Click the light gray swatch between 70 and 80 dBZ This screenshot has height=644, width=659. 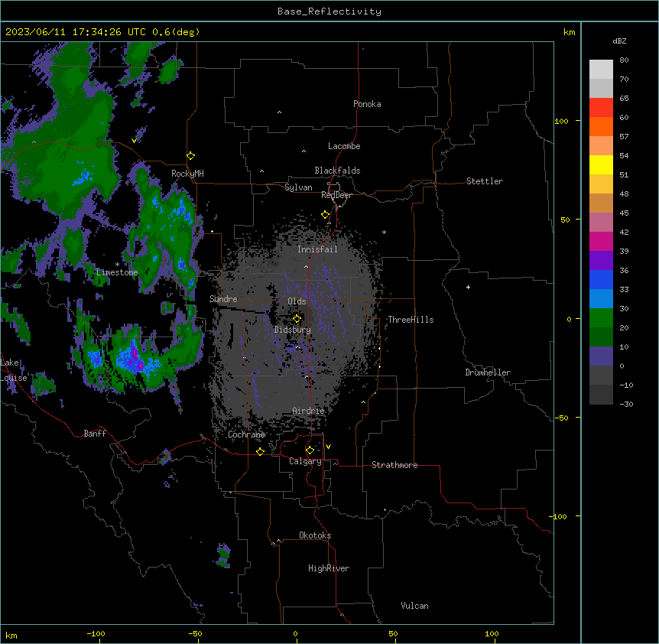coord(601,70)
